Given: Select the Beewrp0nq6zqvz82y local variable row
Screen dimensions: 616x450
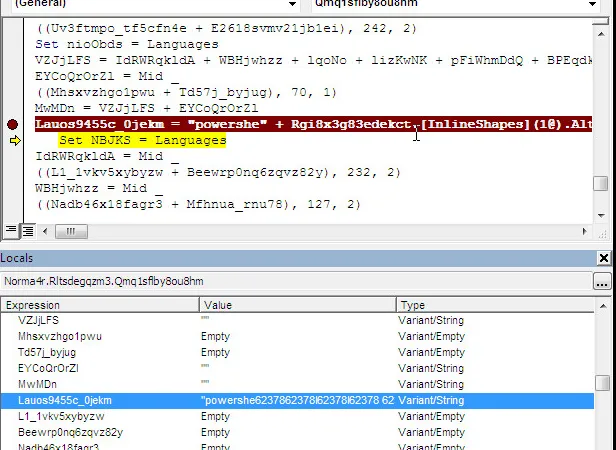Looking at the screenshot, I should (297, 432).
